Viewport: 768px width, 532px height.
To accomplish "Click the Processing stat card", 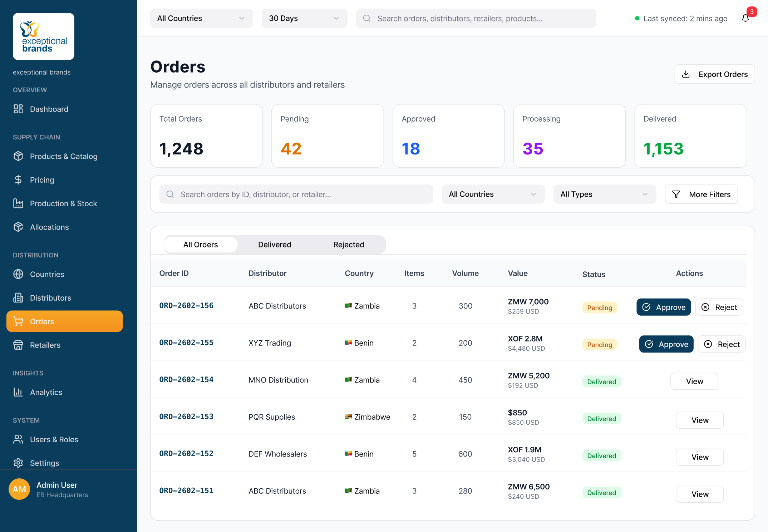I will tap(570, 136).
